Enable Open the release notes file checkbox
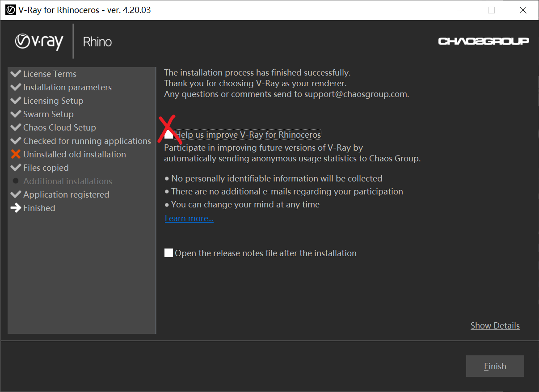The width and height of the screenshot is (539, 392). (168, 253)
